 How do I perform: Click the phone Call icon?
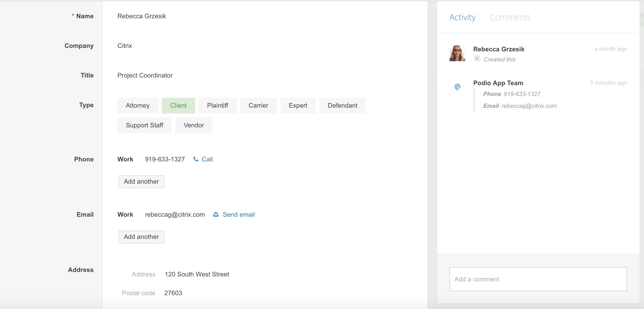coord(196,159)
